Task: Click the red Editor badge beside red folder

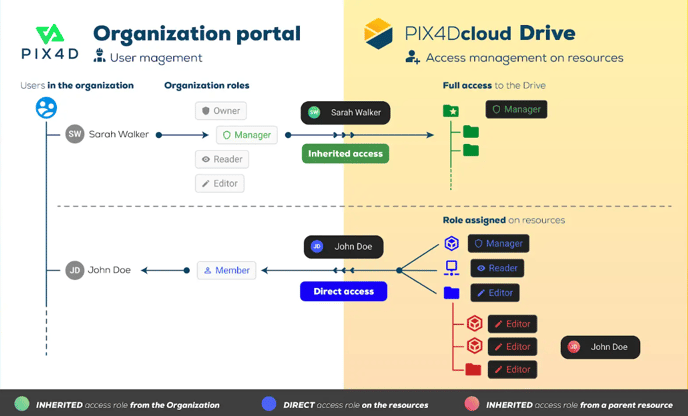Action: tap(512, 369)
